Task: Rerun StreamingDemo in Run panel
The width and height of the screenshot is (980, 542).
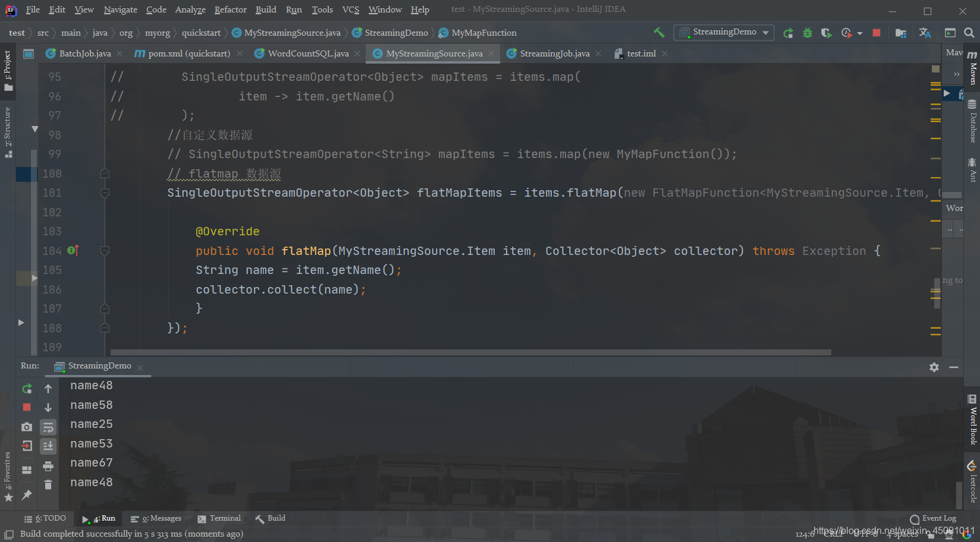Action: tap(27, 389)
